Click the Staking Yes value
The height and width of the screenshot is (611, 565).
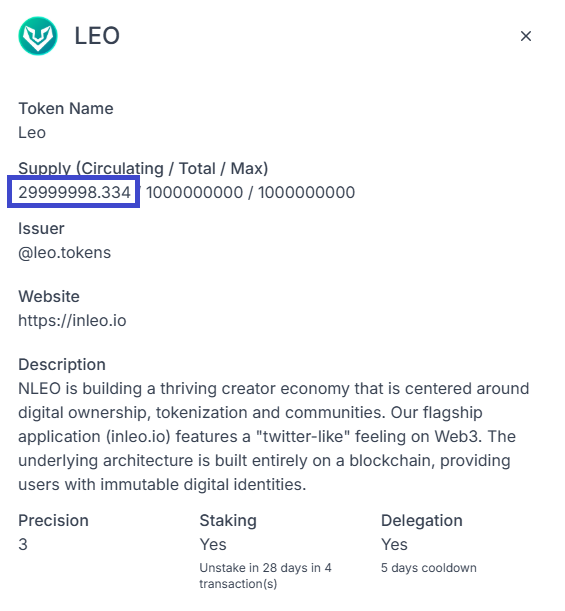[213, 544]
